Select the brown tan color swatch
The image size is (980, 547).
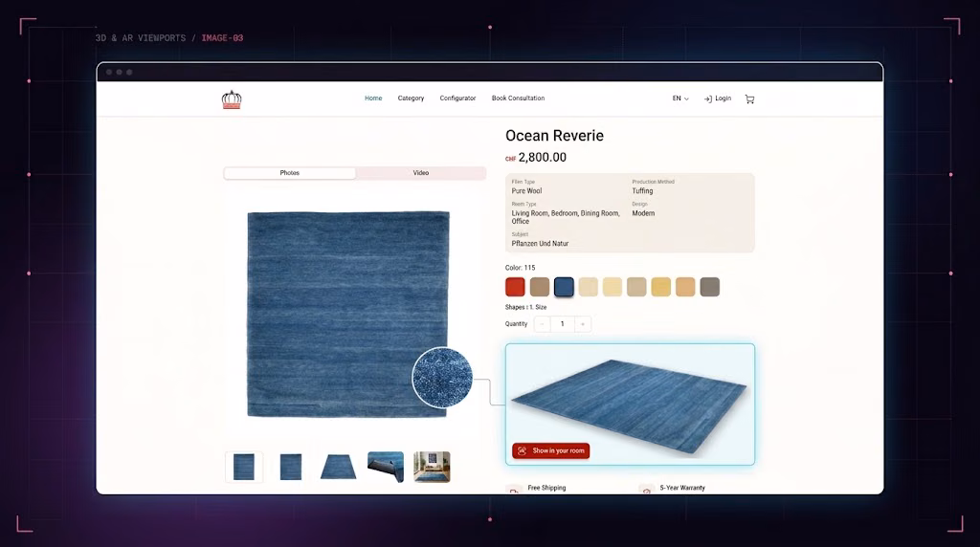(x=540, y=287)
